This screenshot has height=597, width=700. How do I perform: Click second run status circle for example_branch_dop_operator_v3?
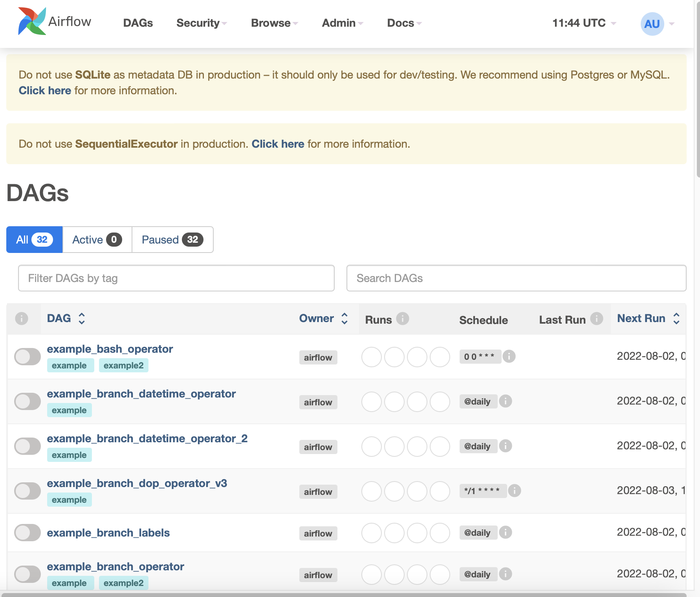(394, 491)
